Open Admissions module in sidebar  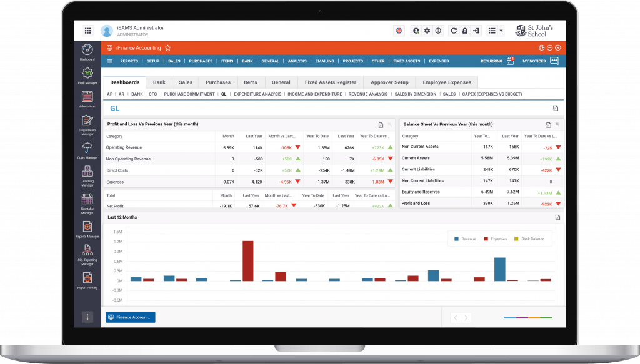tap(87, 99)
